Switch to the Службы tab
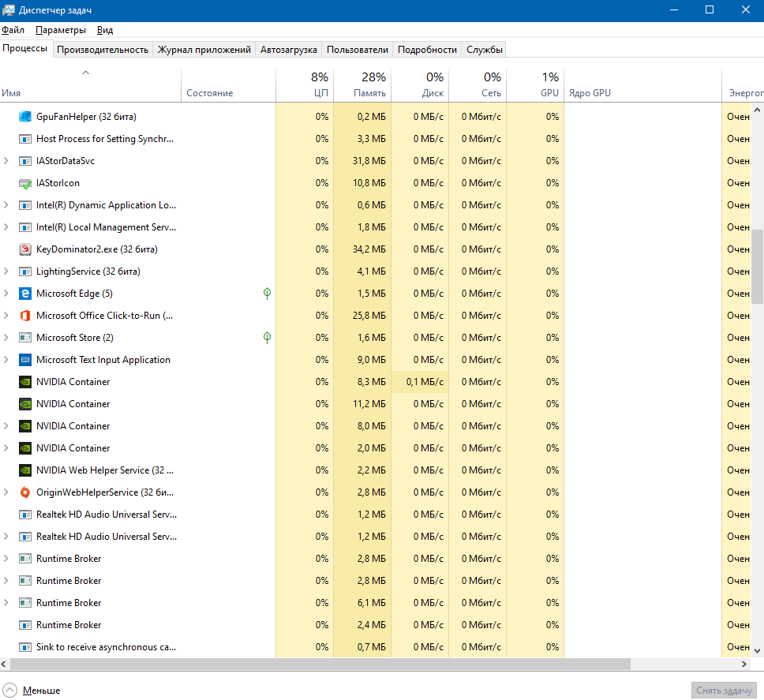 tap(484, 50)
